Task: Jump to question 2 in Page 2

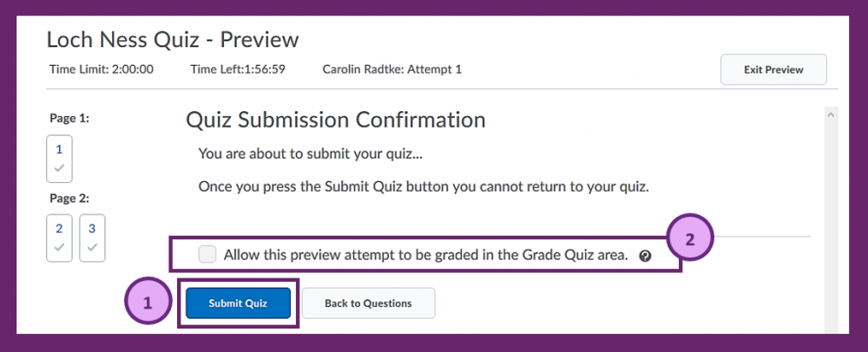Action: tap(59, 238)
